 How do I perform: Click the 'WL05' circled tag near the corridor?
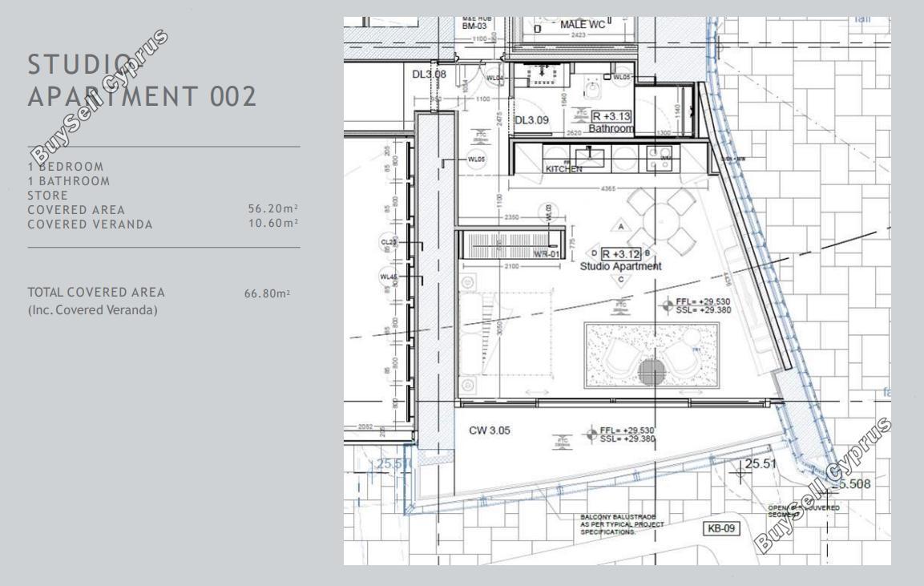click(x=476, y=160)
